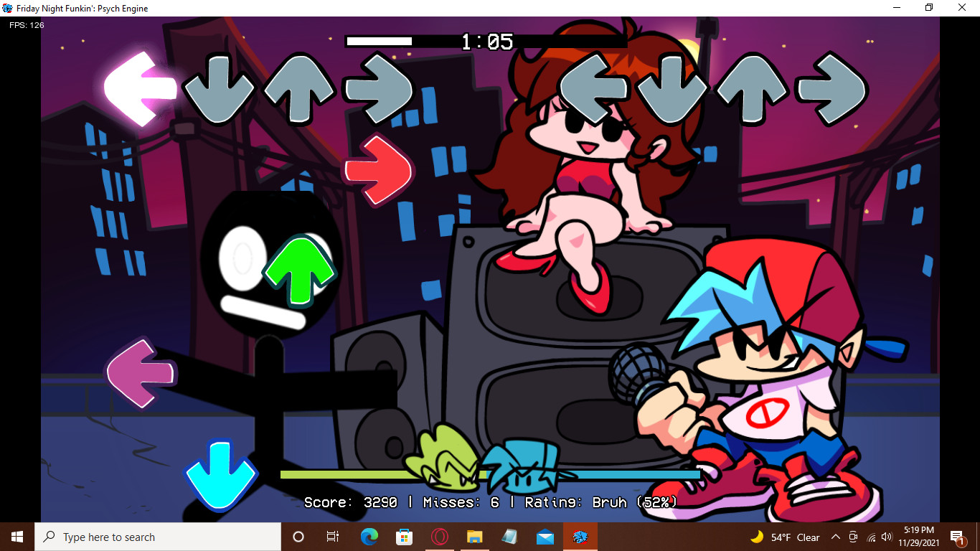Click the FPS: 126 counter
This screenshot has width=980, height=551.
(x=27, y=25)
